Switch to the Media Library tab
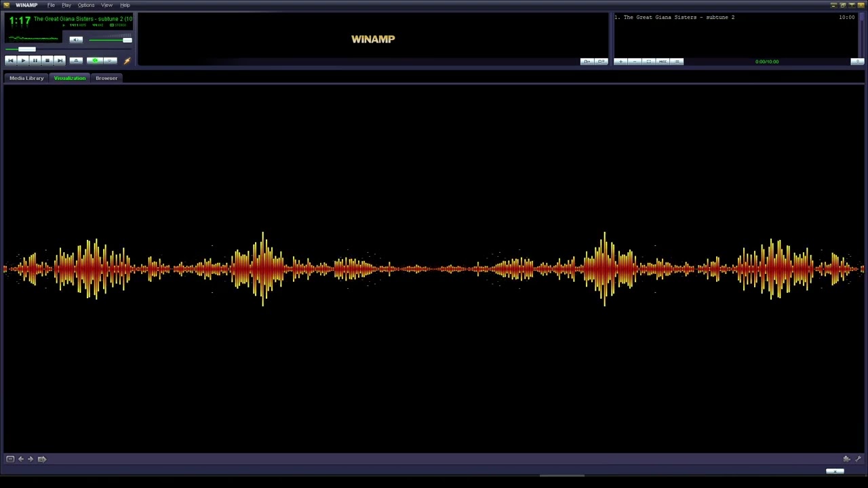 [x=26, y=78]
